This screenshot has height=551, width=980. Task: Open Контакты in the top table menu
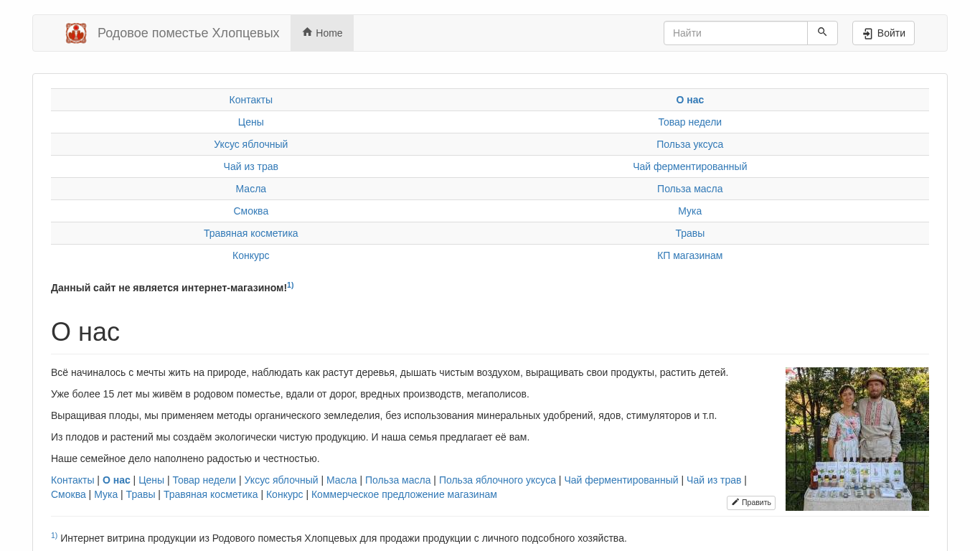pyautogui.click(x=251, y=100)
